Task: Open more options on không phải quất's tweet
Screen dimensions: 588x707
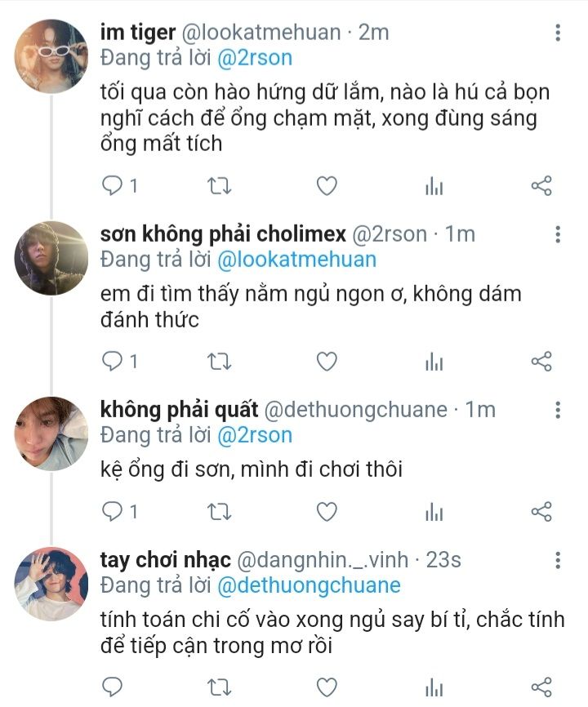Action: 558,410
